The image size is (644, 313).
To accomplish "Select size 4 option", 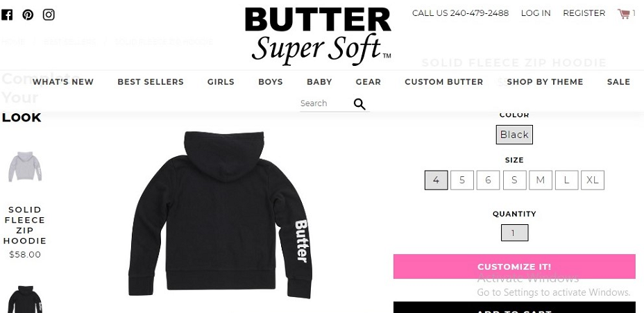I will click(x=437, y=180).
